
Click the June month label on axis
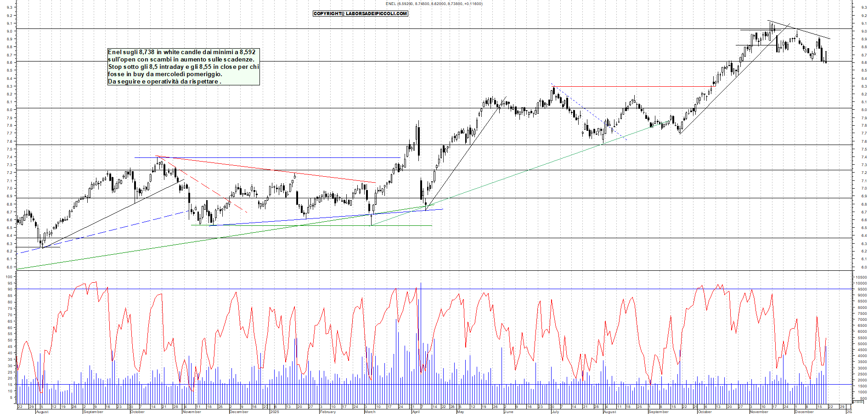pyautogui.click(x=508, y=412)
